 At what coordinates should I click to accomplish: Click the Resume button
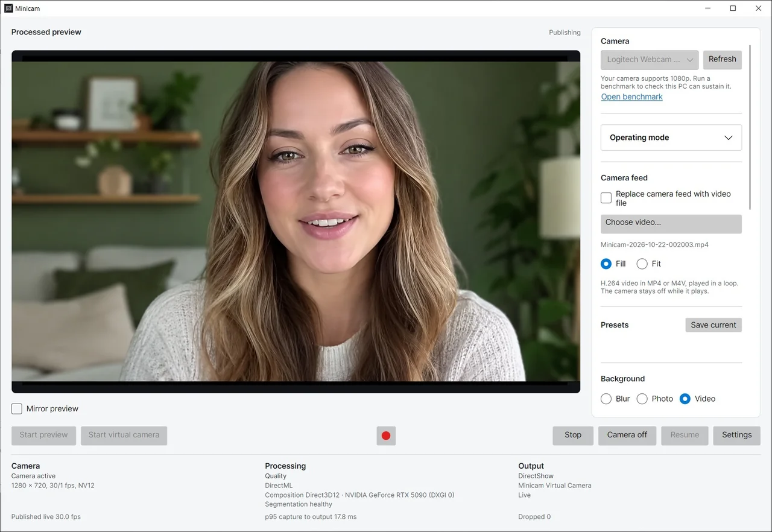click(x=685, y=435)
